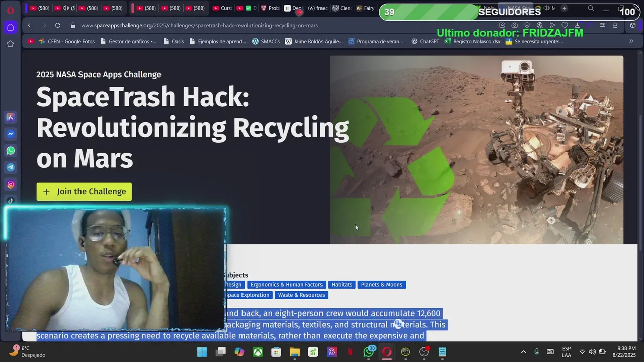Open the volume control in system tray
Screen dimensions: 644x362
592,352
